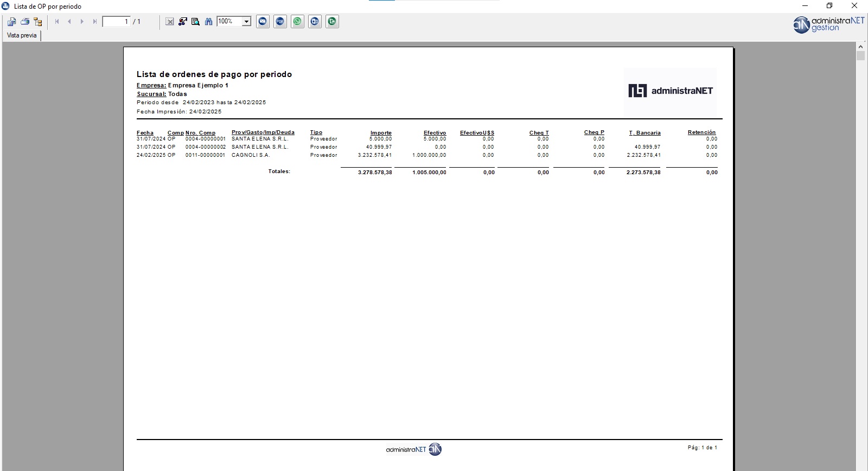Click the Outlook send button
The image size is (868, 471).
315,22
